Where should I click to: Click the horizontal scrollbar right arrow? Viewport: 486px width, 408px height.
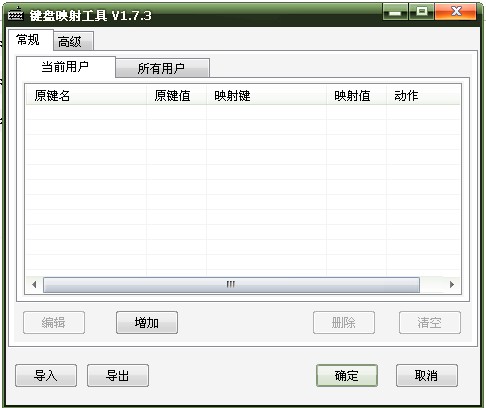pyautogui.click(x=452, y=284)
